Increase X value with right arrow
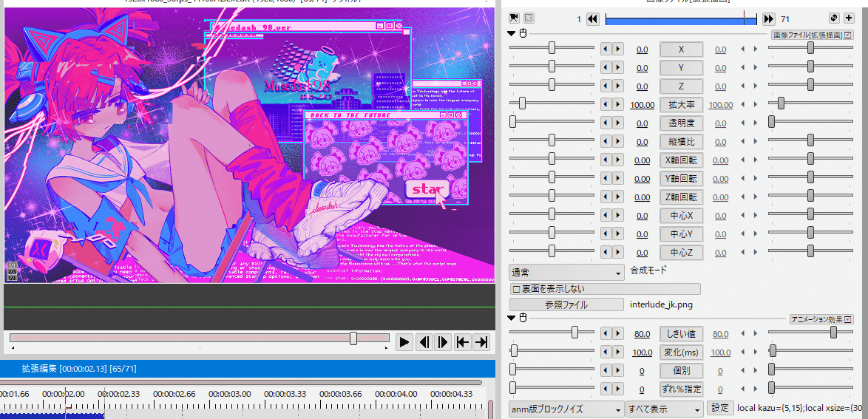Screen dimensions: 868x419 click(x=618, y=50)
